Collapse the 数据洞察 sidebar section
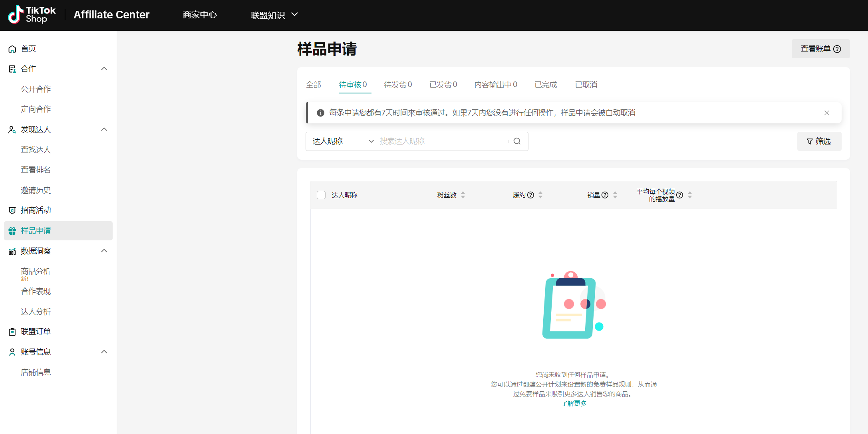Viewport: 868px width, 434px height. pos(104,251)
